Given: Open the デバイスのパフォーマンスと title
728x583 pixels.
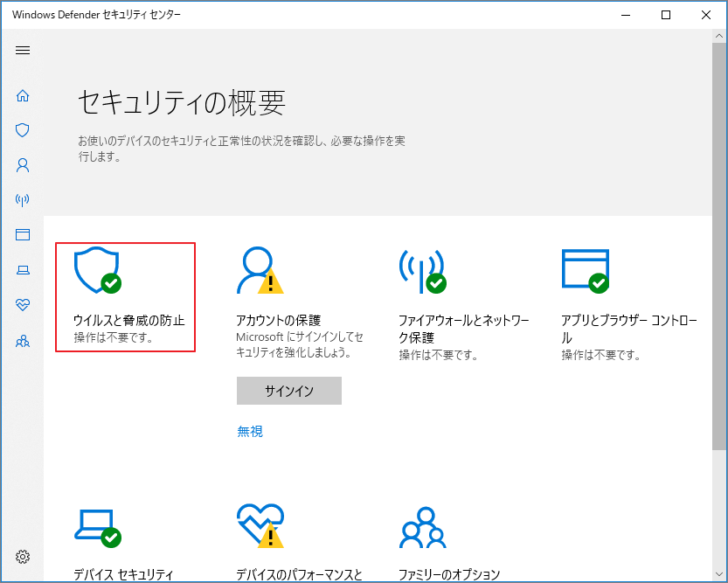Looking at the screenshot, I should point(299,574).
